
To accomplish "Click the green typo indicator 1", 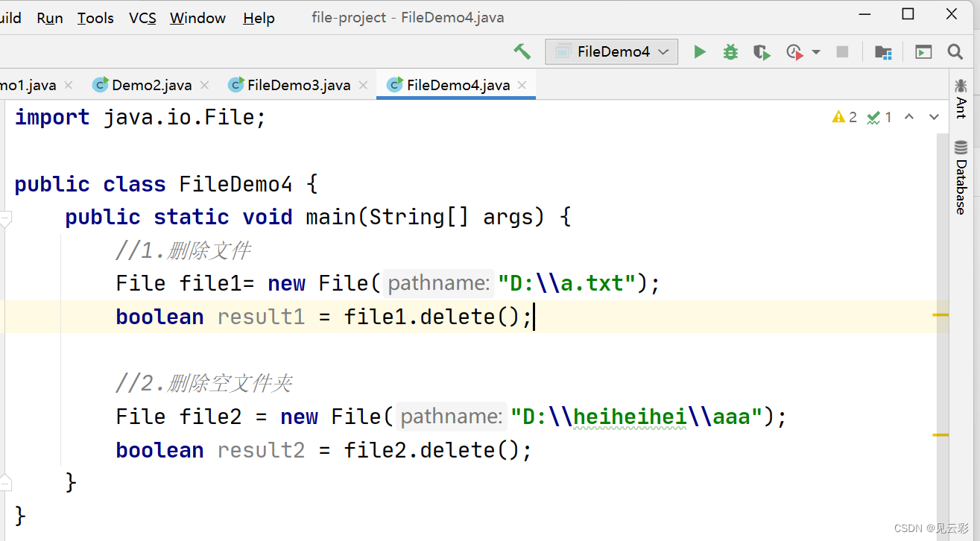I will (879, 117).
